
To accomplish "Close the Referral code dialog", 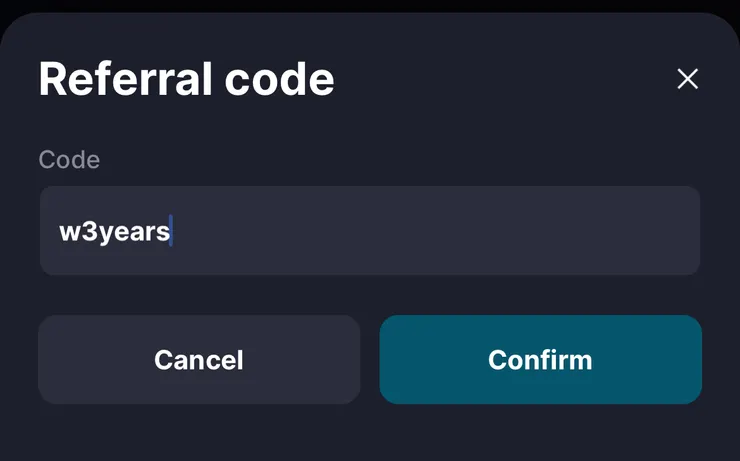I will coord(687,79).
